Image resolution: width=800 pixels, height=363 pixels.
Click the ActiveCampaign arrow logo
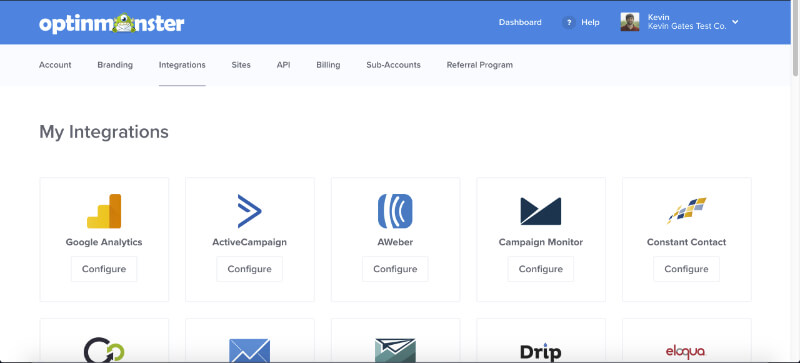pos(249,211)
